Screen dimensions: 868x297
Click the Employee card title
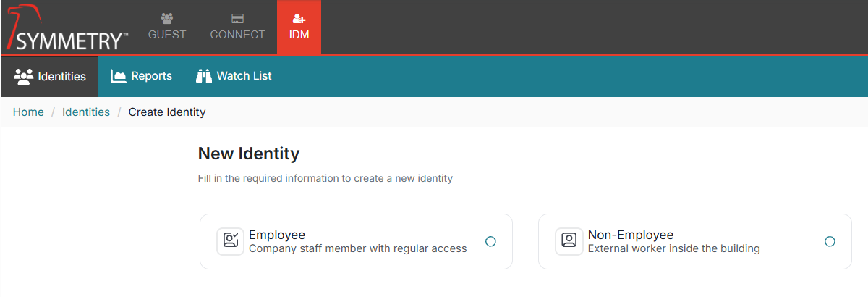[277, 235]
